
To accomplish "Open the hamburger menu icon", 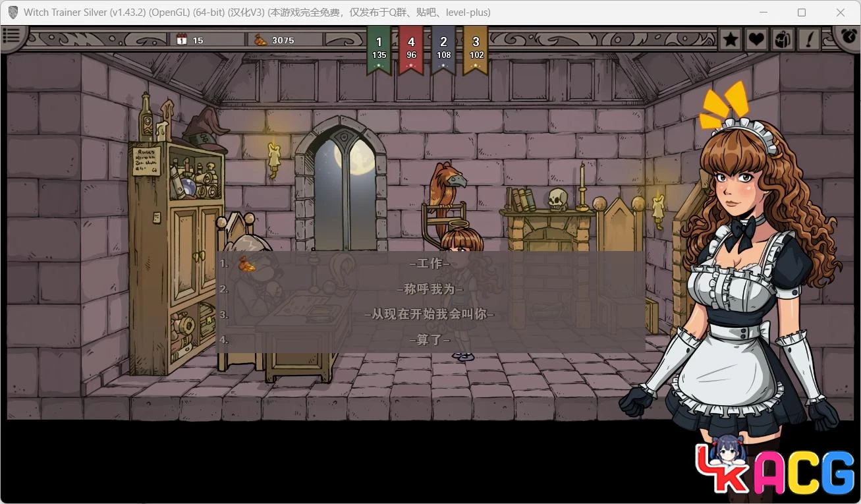I will (x=11, y=37).
